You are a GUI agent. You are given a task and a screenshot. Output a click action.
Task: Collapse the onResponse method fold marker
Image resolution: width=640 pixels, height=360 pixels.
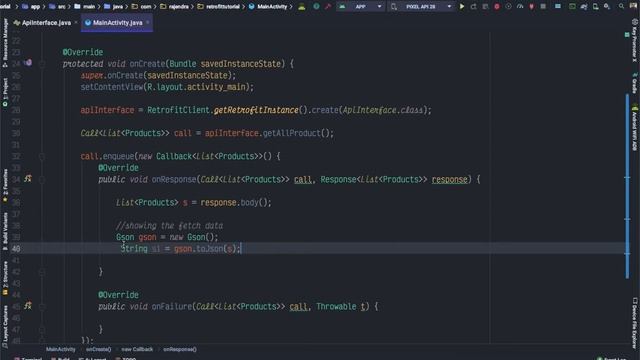42,180
